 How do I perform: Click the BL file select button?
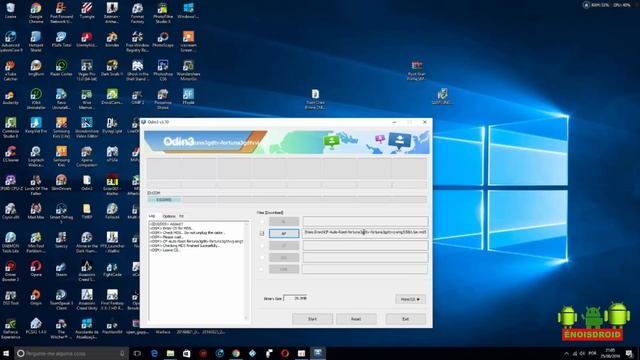pos(284,221)
